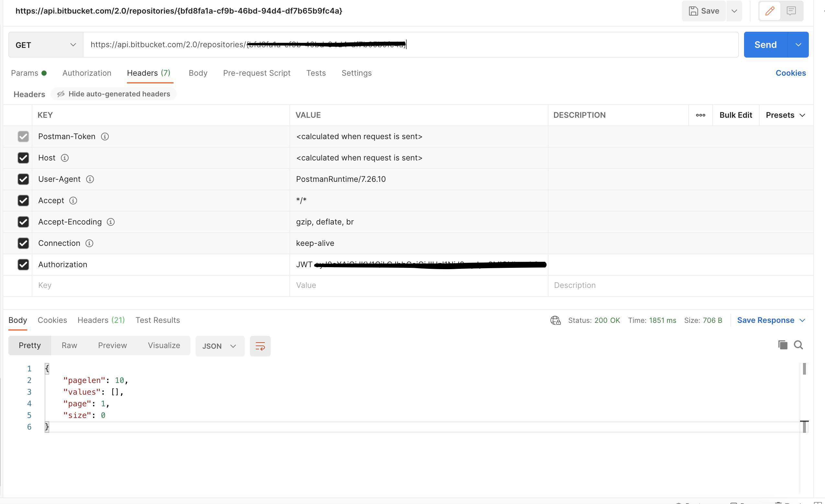The width and height of the screenshot is (825, 504).
Task: Click the empty Key field in new header row
Action: pos(161,286)
